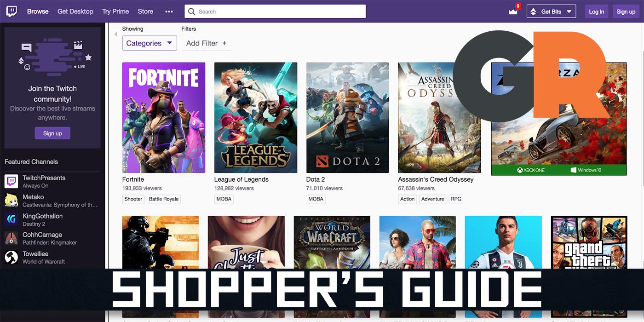Screen dimensions: 644x322
Task: Add a filter with the plus control
Action: [x=224, y=43]
